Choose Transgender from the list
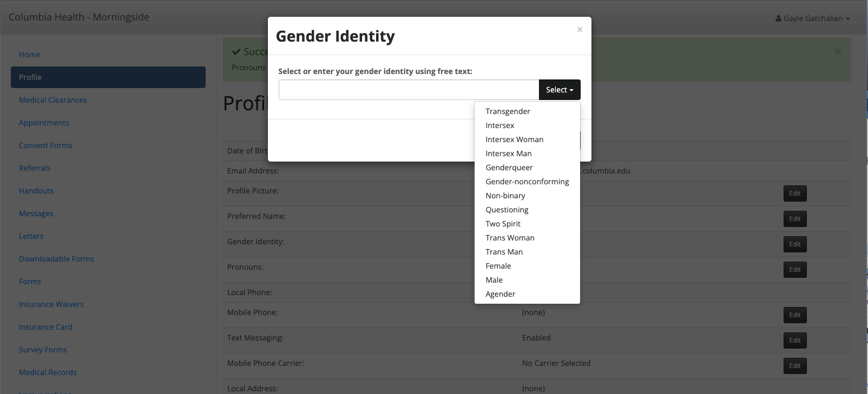The image size is (868, 394). (x=508, y=111)
